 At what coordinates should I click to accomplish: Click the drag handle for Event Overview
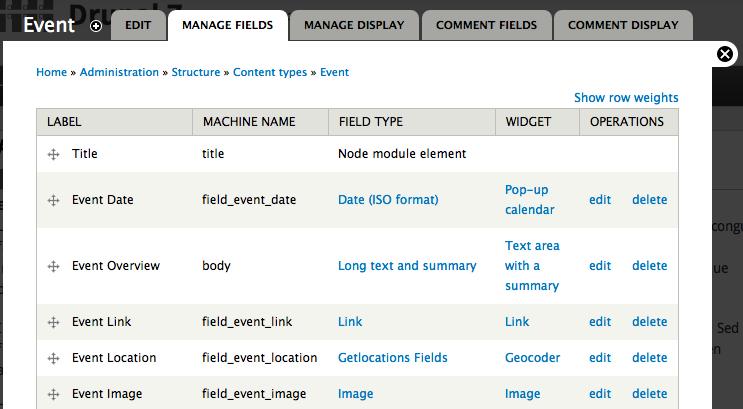pos(54,266)
